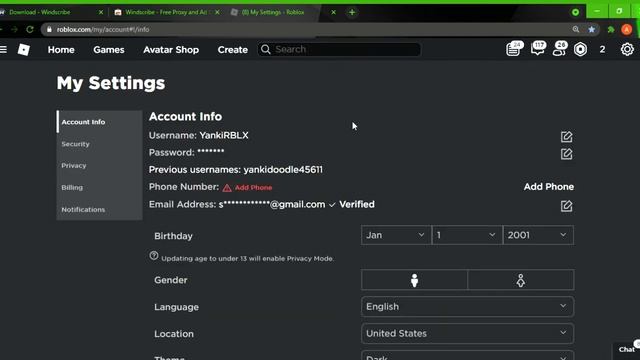Open Avatar Shop in navigation
The height and width of the screenshot is (360, 640).
tap(171, 49)
